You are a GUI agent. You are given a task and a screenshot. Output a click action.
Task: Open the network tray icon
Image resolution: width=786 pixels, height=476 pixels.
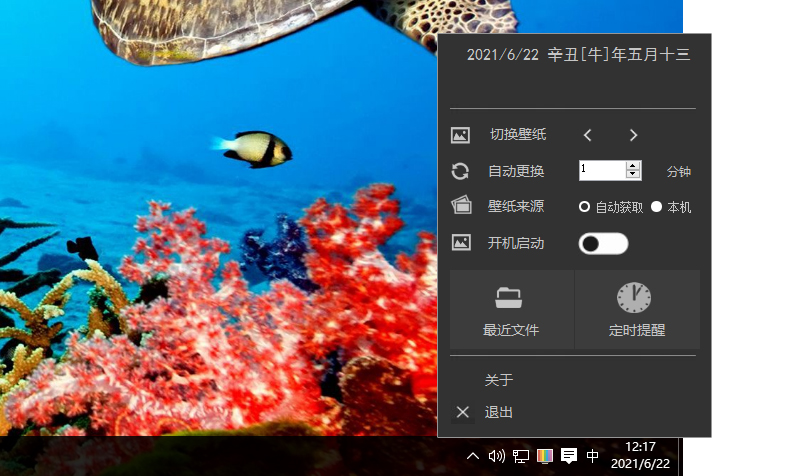pyautogui.click(x=521, y=456)
